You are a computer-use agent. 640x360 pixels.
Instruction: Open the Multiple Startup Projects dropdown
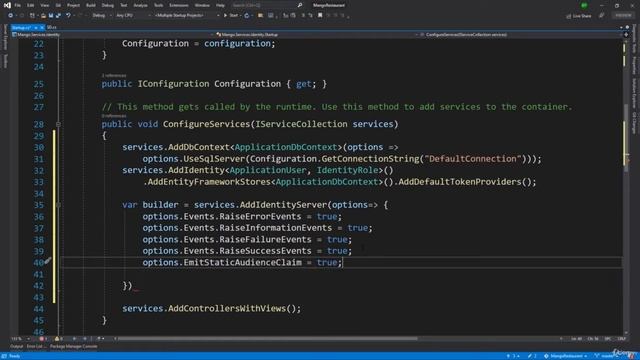coord(187,16)
